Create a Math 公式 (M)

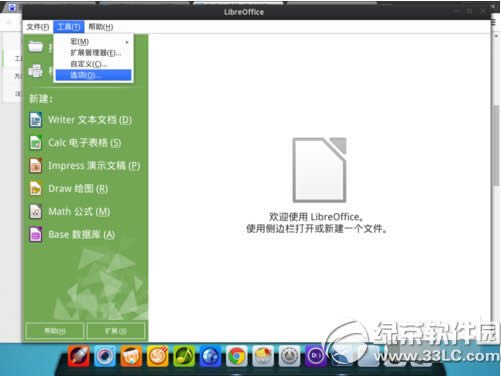(79, 212)
